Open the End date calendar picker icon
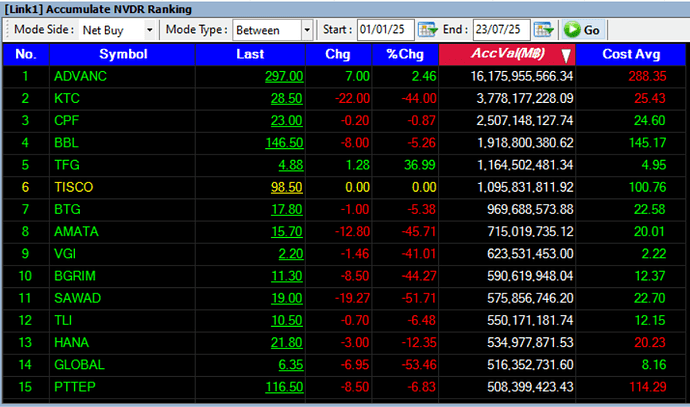Viewport: 690px width, 407px height. coord(543,30)
